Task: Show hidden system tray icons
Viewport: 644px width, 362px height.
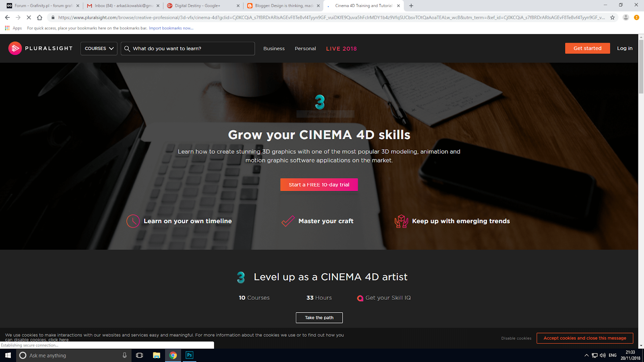Action: point(586,355)
